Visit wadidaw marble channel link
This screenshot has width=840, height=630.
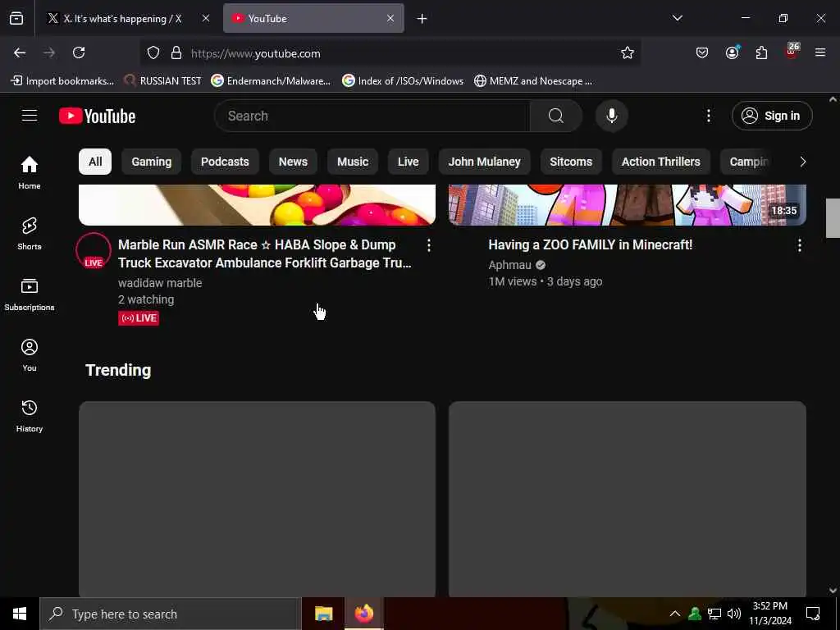click(x=160, y=283)
